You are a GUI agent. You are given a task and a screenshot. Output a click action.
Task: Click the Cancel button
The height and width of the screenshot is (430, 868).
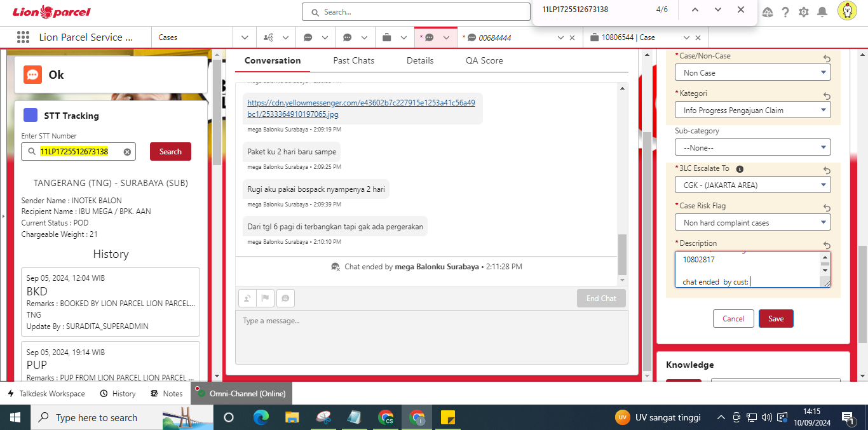pyautogui.click(x=733, y=319)
